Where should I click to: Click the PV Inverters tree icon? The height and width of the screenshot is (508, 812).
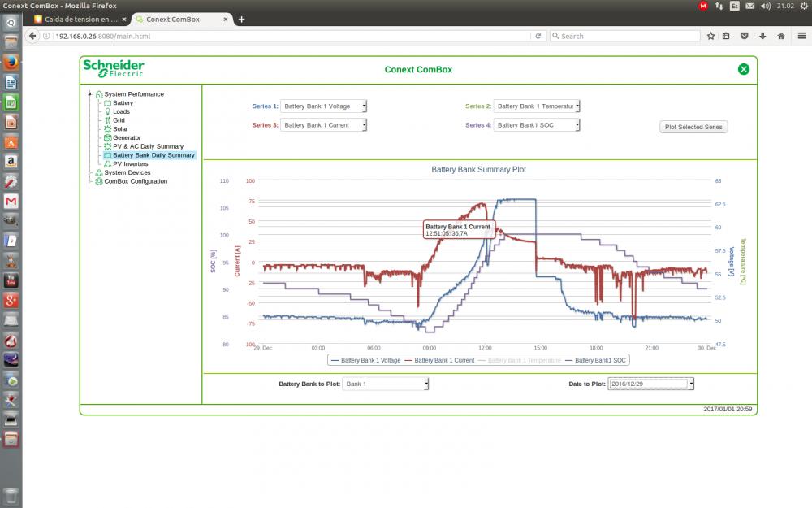pyautogui.click(x=108, y=164)
